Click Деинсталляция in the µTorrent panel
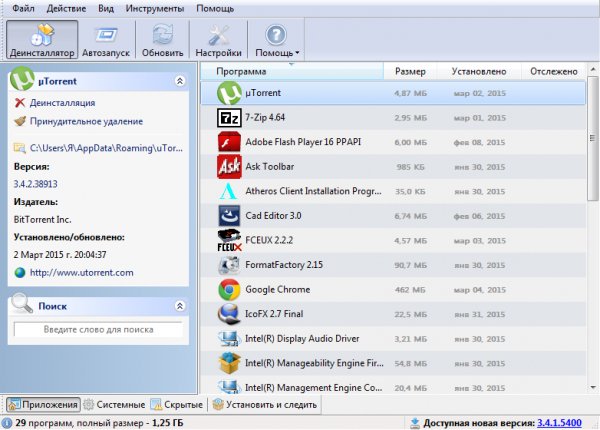 pos(62,103)
